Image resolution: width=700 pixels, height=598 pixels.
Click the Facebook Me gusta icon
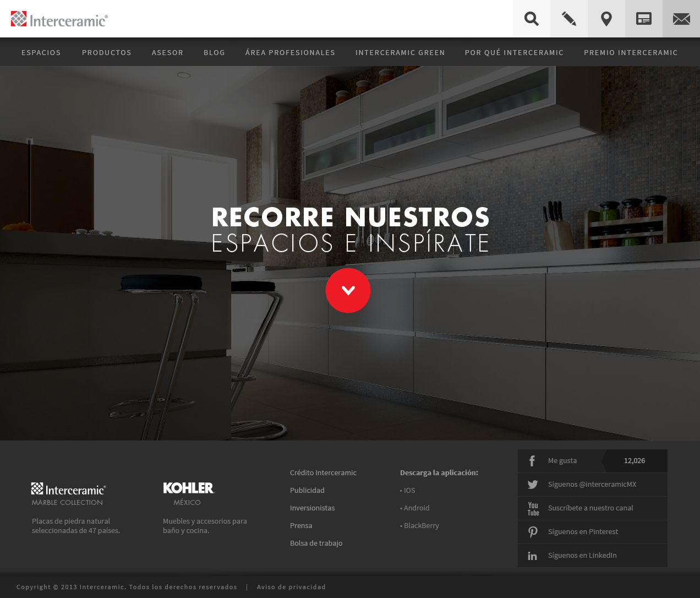point(532,461)
